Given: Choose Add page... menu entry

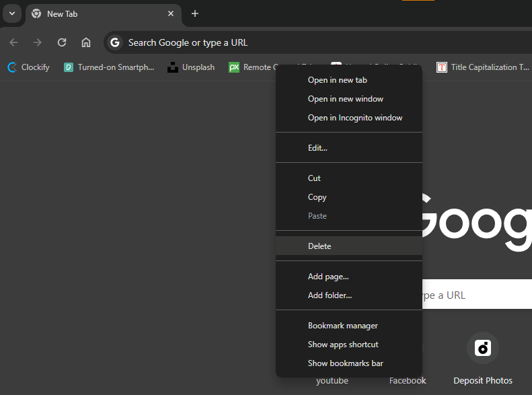Looking at the screenshot, I should point(349,277).
